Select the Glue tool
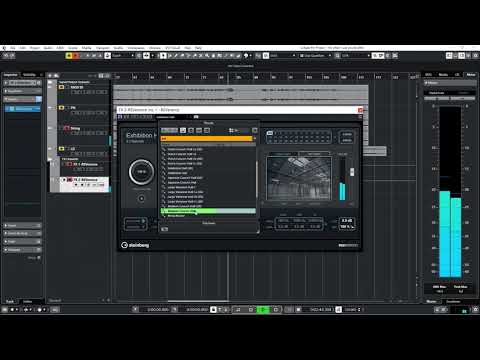480x360 pixels. pyautogui.click(x=195, y=56)
